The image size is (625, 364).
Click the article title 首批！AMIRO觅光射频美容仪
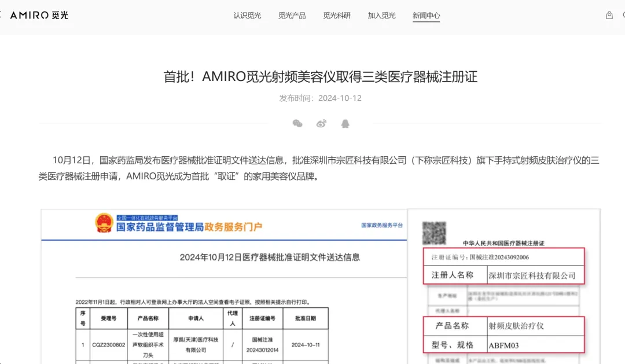point(321,76)
